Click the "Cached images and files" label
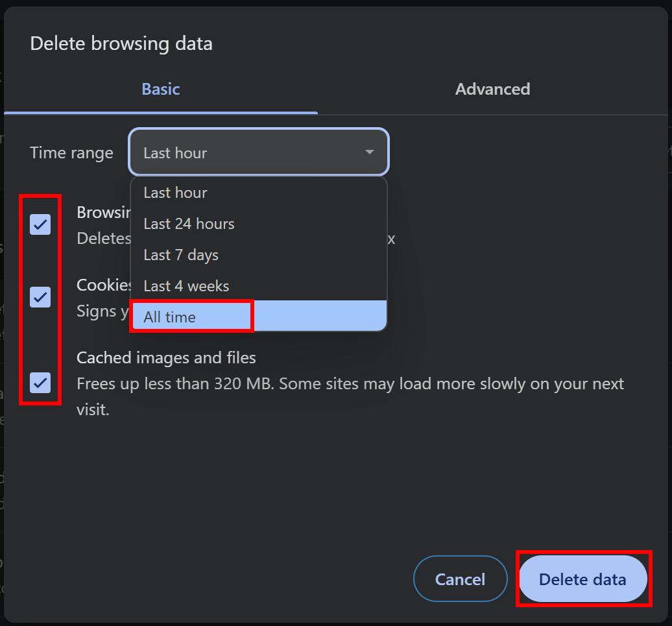672x626 pixels. tap(166, 357)
